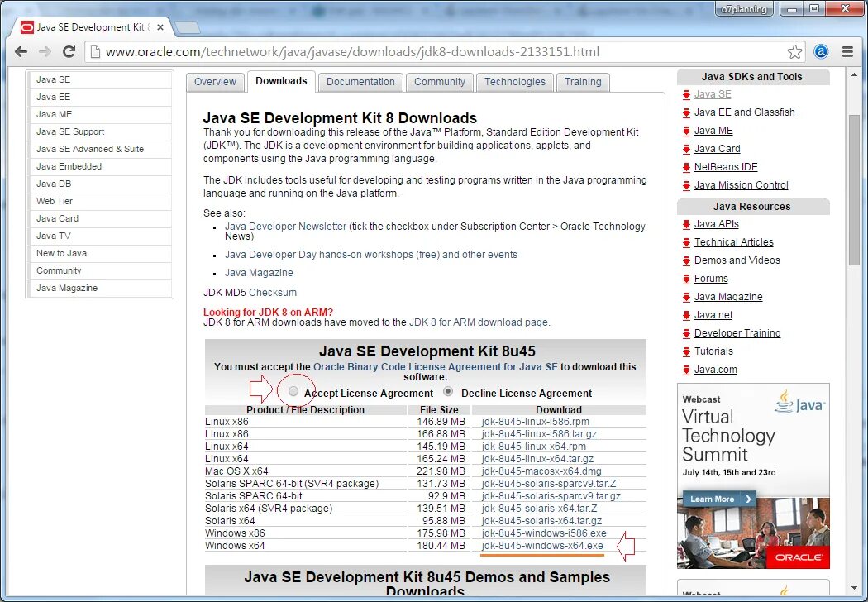Click the Solaris SPARC 64-bit (SVR4 package) label
Viewport: 868px width, 602px height.
292,484
